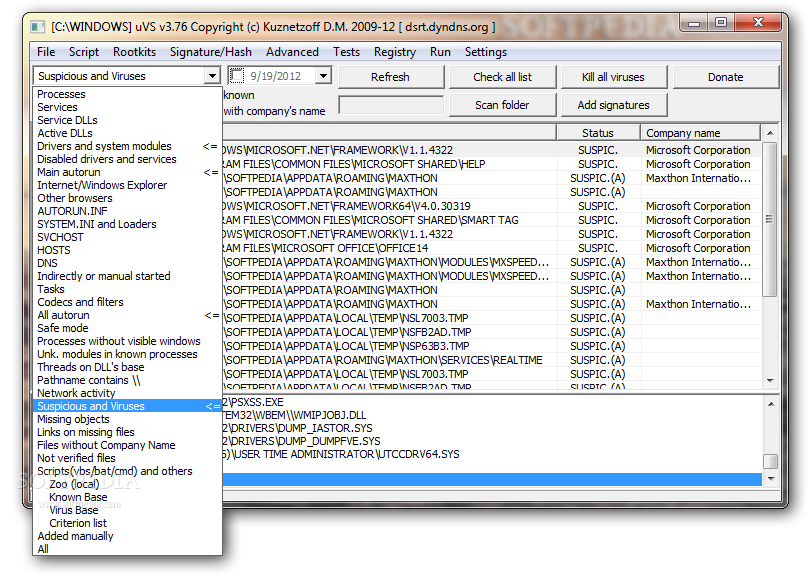
Task: Select Safe mode entry
Action: click(x=127, y=328)
